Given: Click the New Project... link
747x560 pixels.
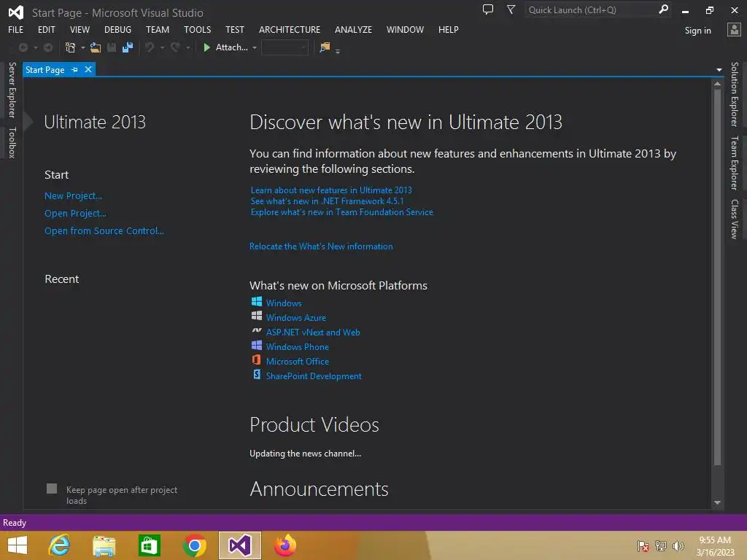Looking at the screenshot, I should (x=73, y=195).
